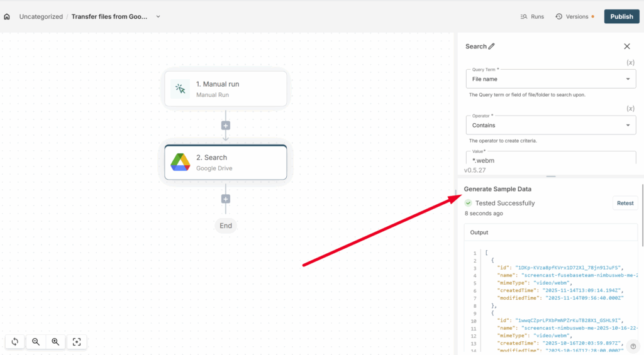Toggle dynamic value for Query Term
This screenshot has height=355, width=644.
click(x=630, y=63)
